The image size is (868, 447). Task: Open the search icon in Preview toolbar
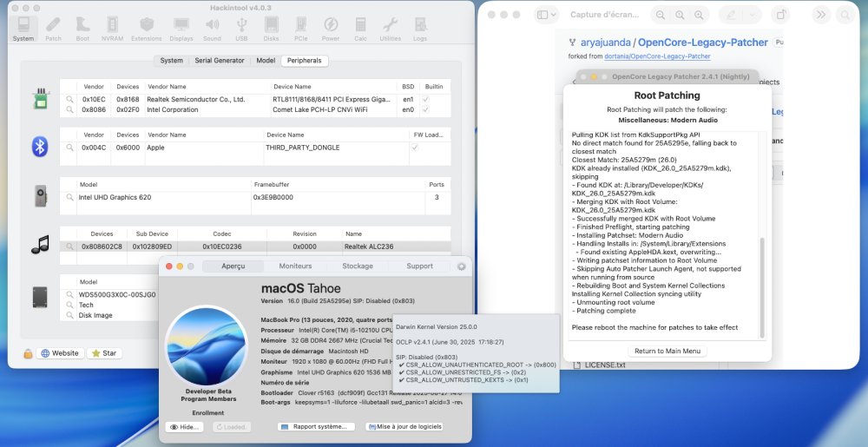[x=845, y=15]
